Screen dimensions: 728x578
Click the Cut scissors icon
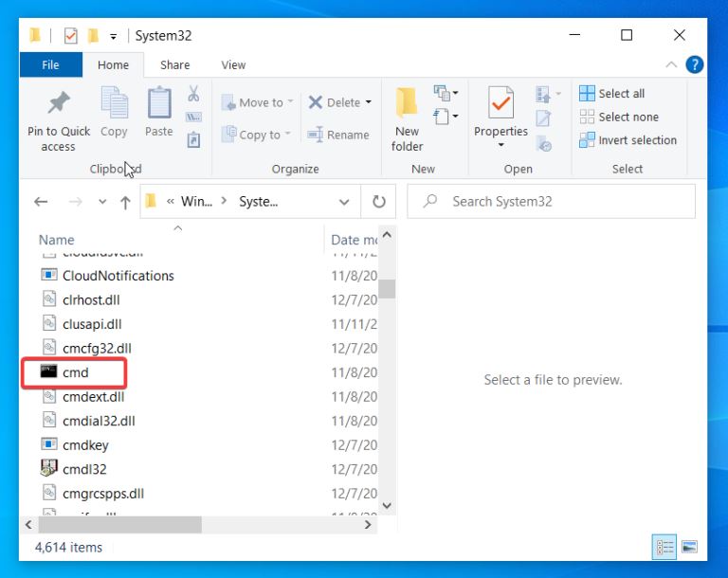tap(193, 93)
